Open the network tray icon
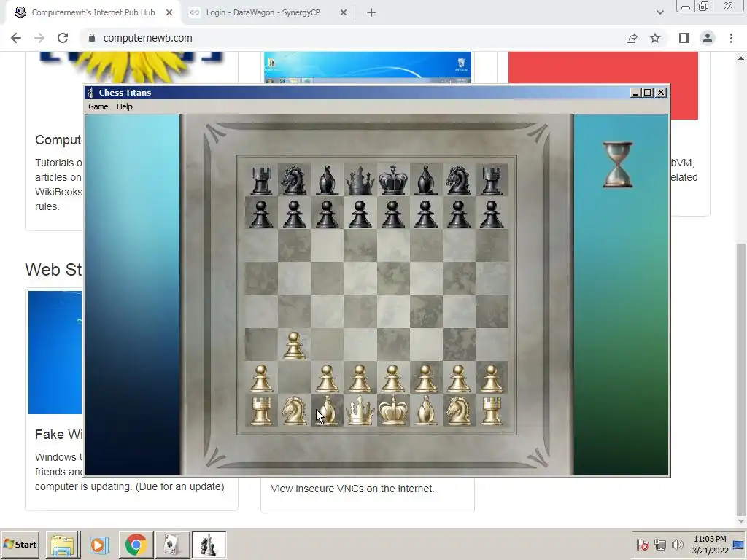Screen dimensions: 747x560 [659, 544]
